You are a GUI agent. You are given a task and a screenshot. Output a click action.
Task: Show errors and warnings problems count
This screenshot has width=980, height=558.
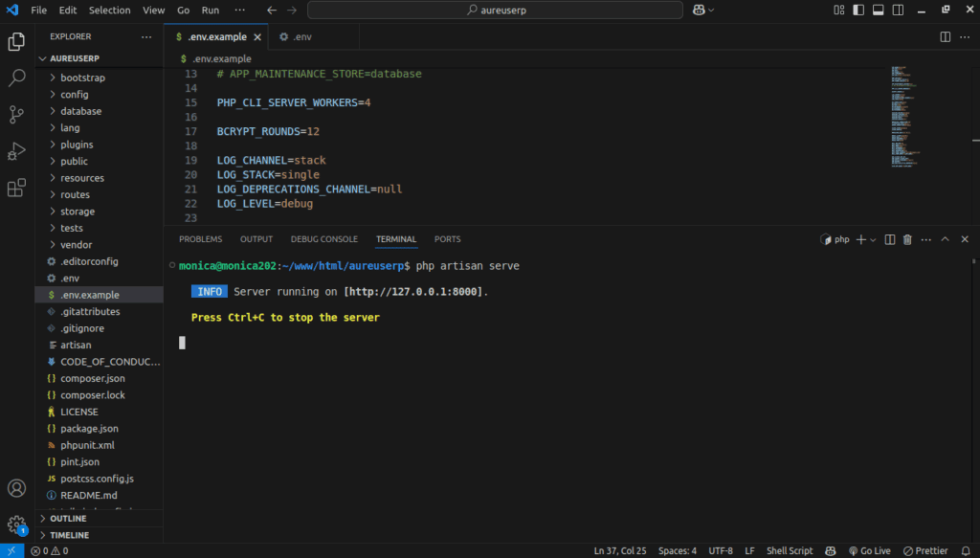[x=50, y=551]
